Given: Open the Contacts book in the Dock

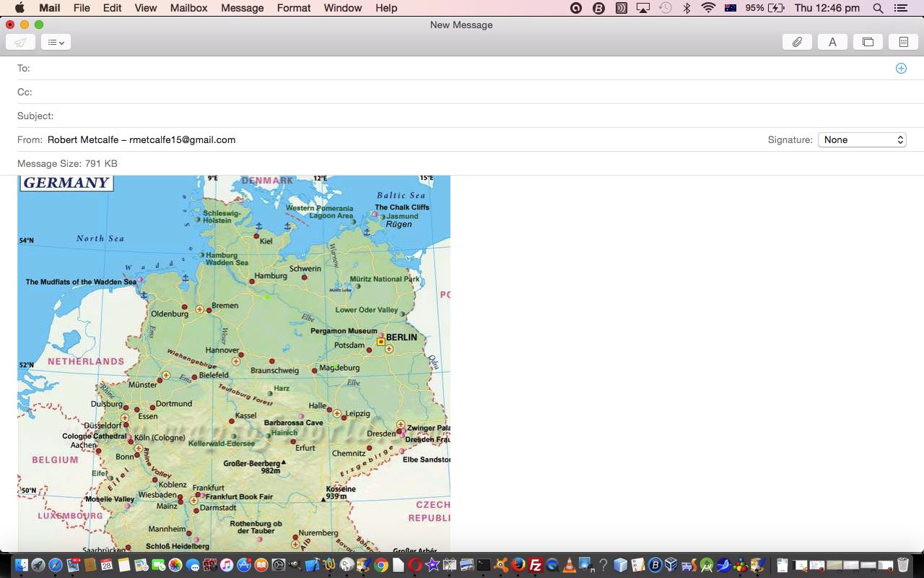Looking at the screenshot, I should pyautogui.click(x=90, y=565).
